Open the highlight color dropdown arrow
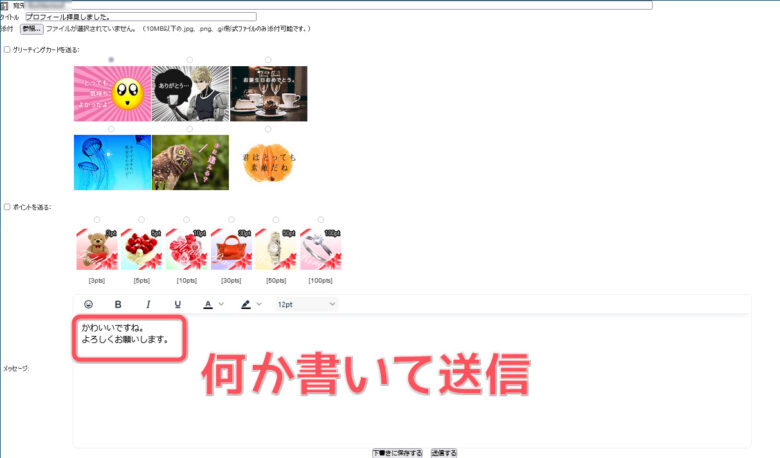This screenshot has height=458, width=780. coord(259,304)
